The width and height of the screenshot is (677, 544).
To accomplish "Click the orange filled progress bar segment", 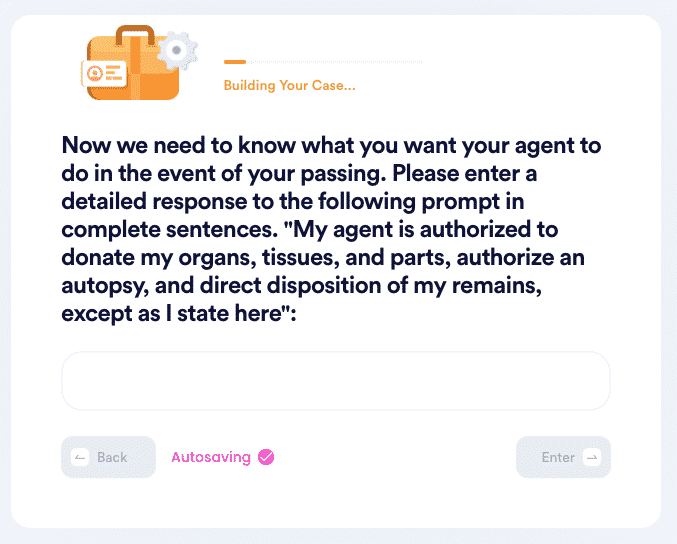I will pyautogui.click(x=235, y=62).
